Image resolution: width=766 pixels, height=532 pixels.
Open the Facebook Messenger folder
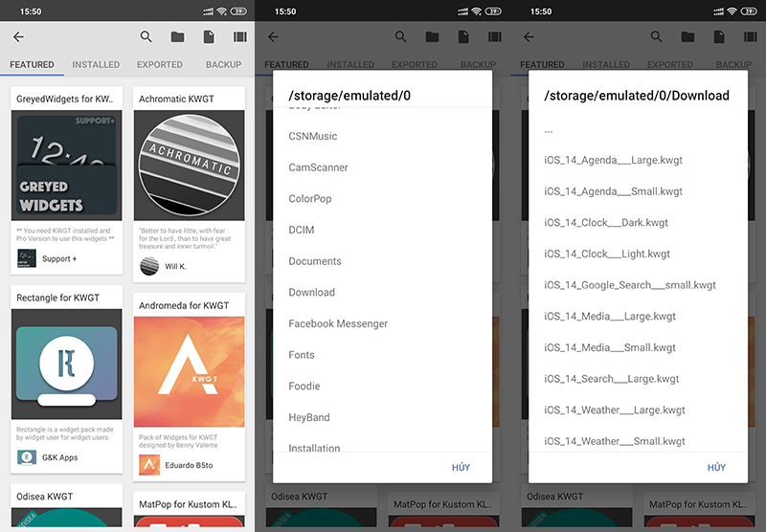[x=382, y=323]
